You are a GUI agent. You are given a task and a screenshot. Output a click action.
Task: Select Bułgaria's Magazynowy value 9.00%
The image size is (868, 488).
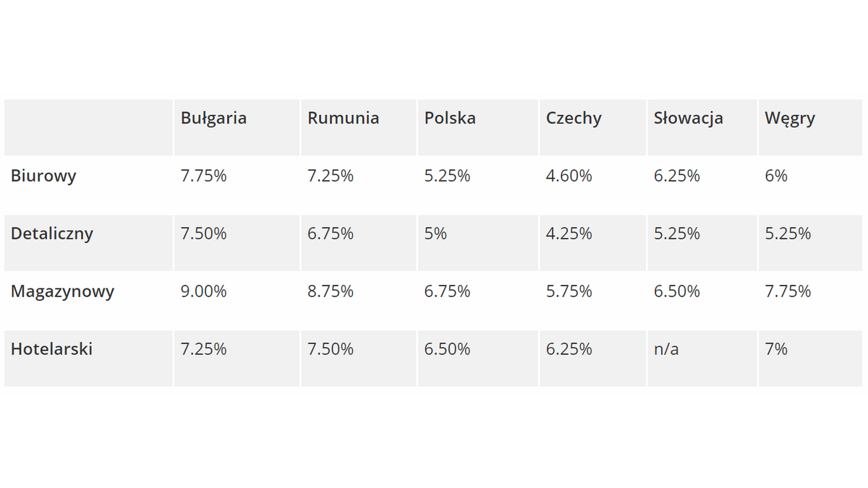(x=203, y=292)
